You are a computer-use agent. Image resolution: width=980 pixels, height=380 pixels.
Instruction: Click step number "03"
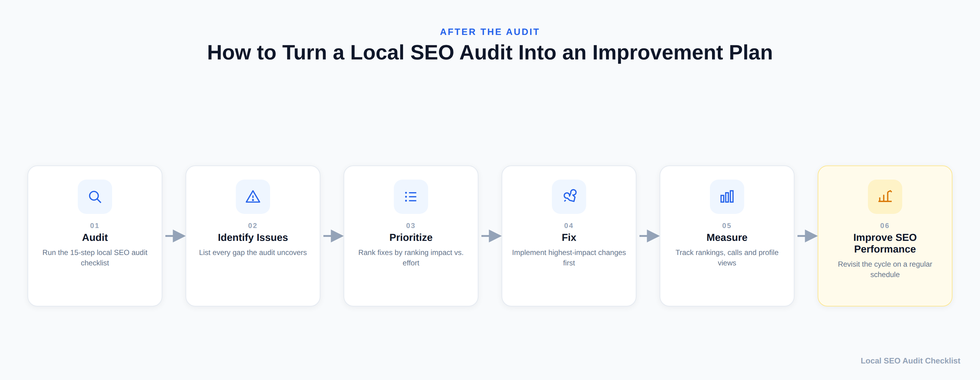[x=411, y=226]
